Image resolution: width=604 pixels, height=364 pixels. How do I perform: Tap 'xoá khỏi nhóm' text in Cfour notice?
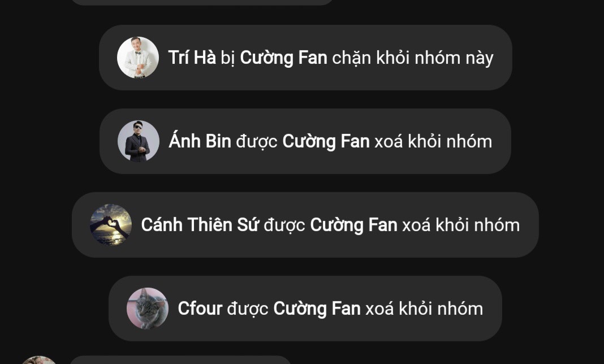coord(424,309)
